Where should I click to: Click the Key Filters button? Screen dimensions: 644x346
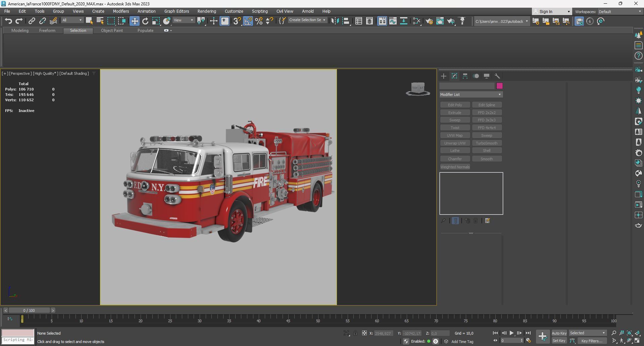(x=592, y=341)
